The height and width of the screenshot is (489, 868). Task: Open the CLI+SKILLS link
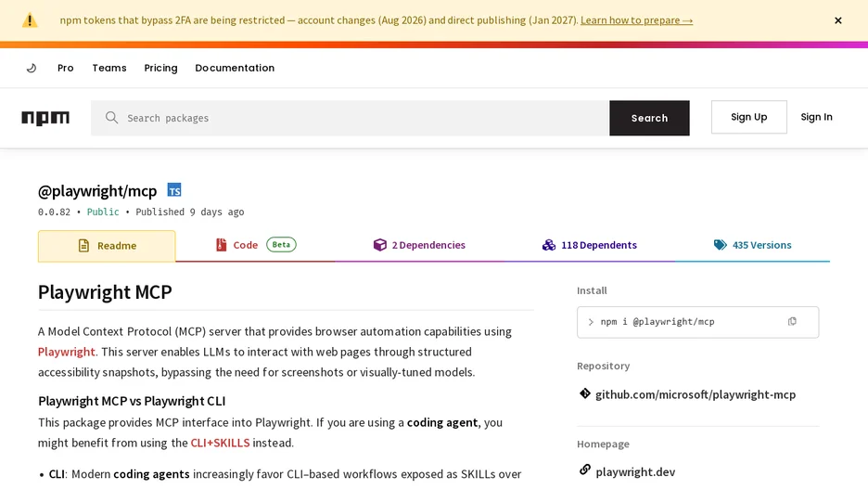220,443
